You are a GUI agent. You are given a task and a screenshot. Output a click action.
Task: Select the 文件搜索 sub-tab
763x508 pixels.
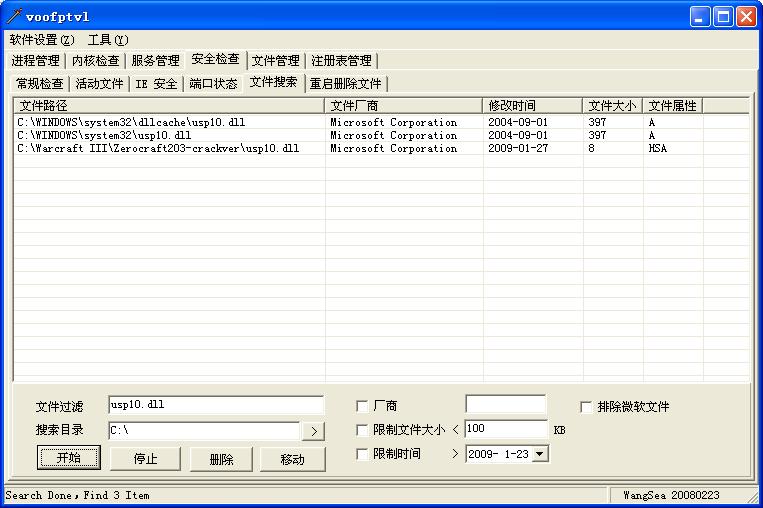(273, 82)
